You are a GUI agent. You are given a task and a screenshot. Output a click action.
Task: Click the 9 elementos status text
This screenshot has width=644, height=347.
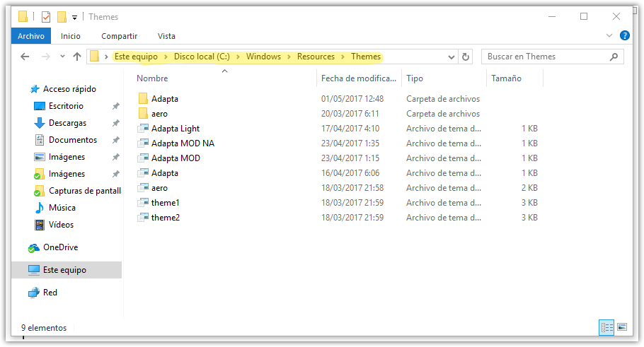pyautogui.click(x=44, y=328)
